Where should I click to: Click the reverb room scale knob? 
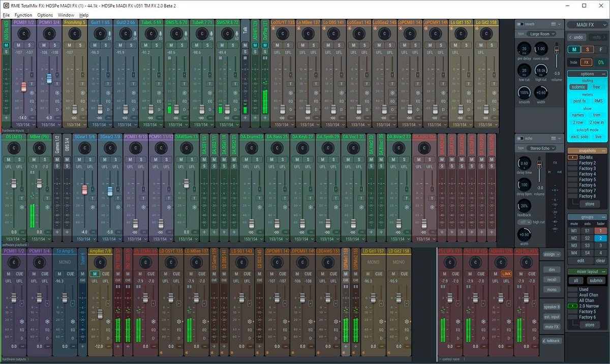[541, 49]
